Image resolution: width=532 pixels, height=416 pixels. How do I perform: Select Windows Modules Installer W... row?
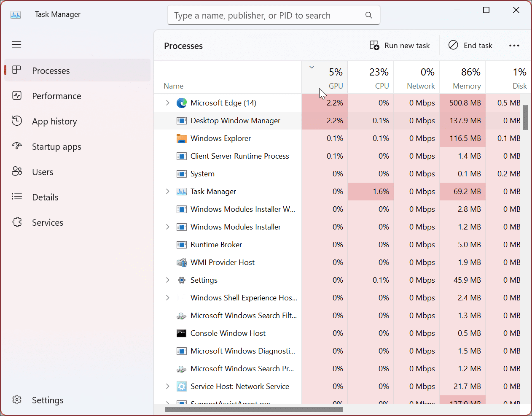click(x=337, y=209)
